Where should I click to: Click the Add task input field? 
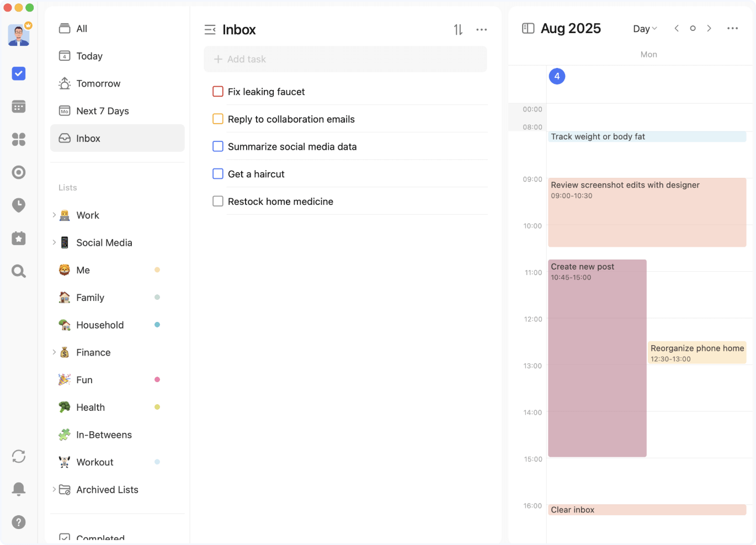point(345,59)
